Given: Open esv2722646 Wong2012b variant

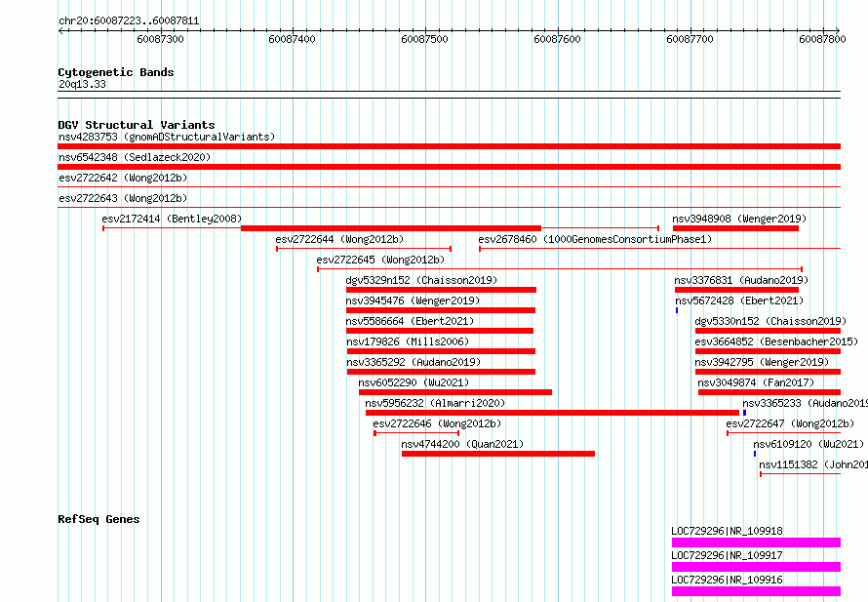Looking at the screenshot, I should [x=437, y=423].
